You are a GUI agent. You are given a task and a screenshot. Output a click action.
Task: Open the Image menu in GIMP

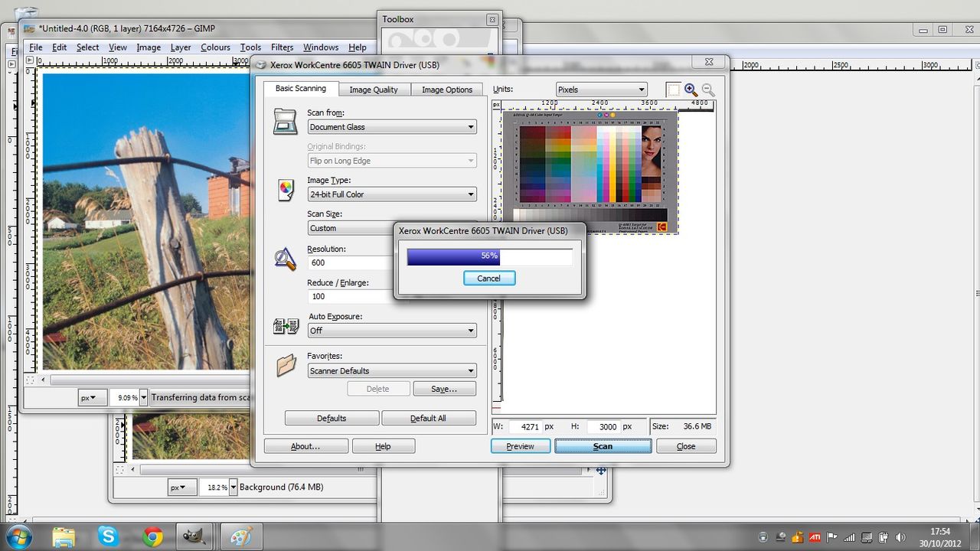click(149, 47)
